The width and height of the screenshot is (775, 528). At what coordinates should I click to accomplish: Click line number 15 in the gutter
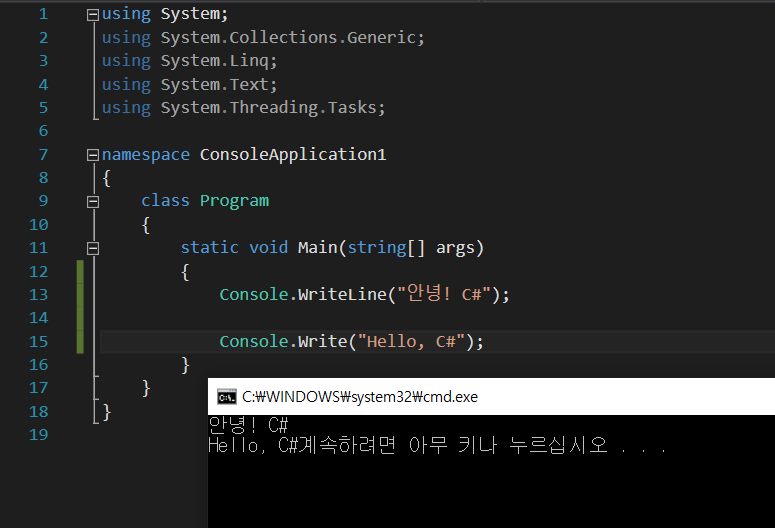tap(39, 342)
